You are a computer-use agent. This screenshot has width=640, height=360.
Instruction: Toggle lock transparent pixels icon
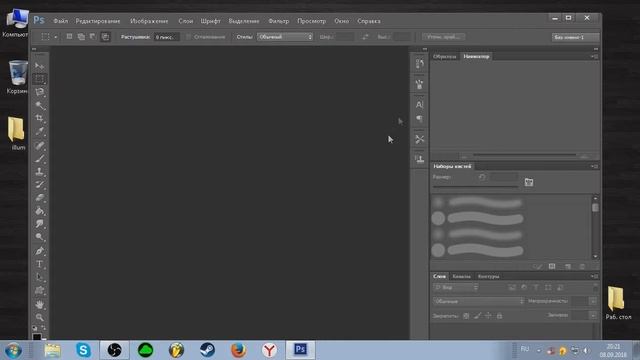click(466, 316)
